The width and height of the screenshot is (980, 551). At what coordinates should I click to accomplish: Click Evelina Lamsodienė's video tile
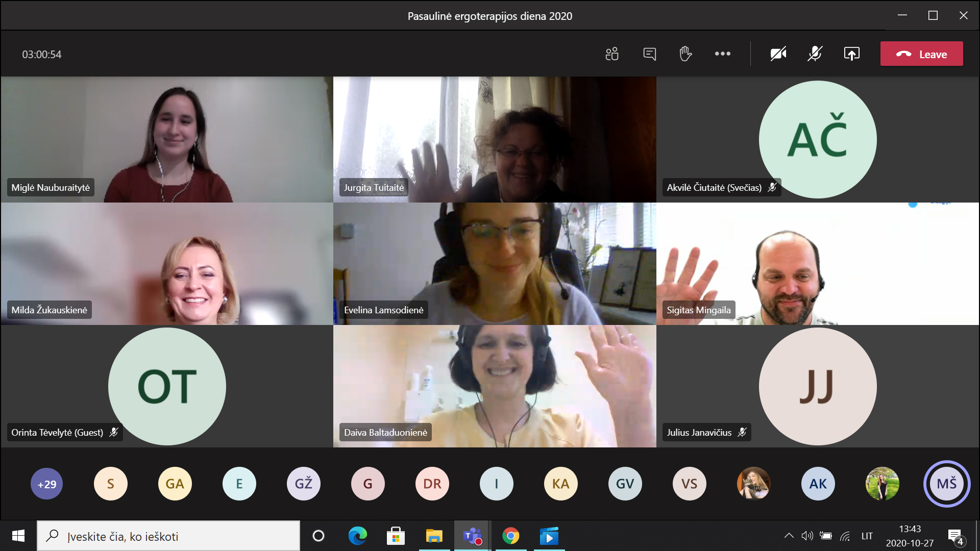tap(495, 264)
